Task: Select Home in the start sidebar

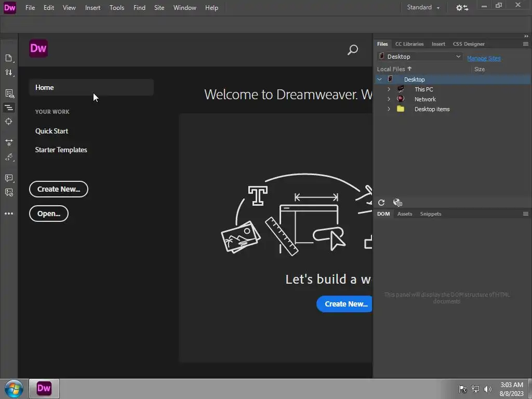Action: (x=91, y=87)
